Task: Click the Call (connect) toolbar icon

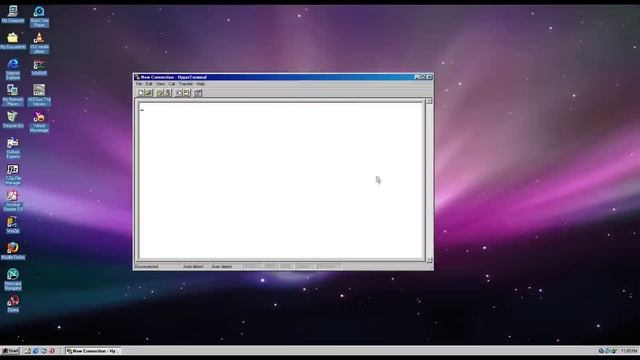Action: click(160, 93)
